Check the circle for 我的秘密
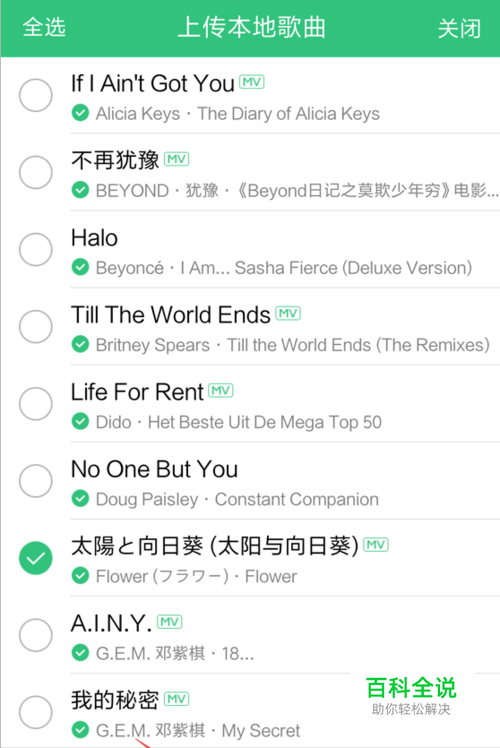This screenshot has height=748, width=500. [36, 713]
